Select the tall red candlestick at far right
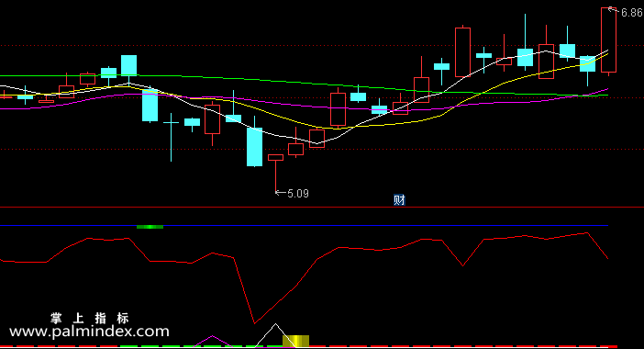The height and width of the screenshot is (349, 644). (x=608, y=39)
